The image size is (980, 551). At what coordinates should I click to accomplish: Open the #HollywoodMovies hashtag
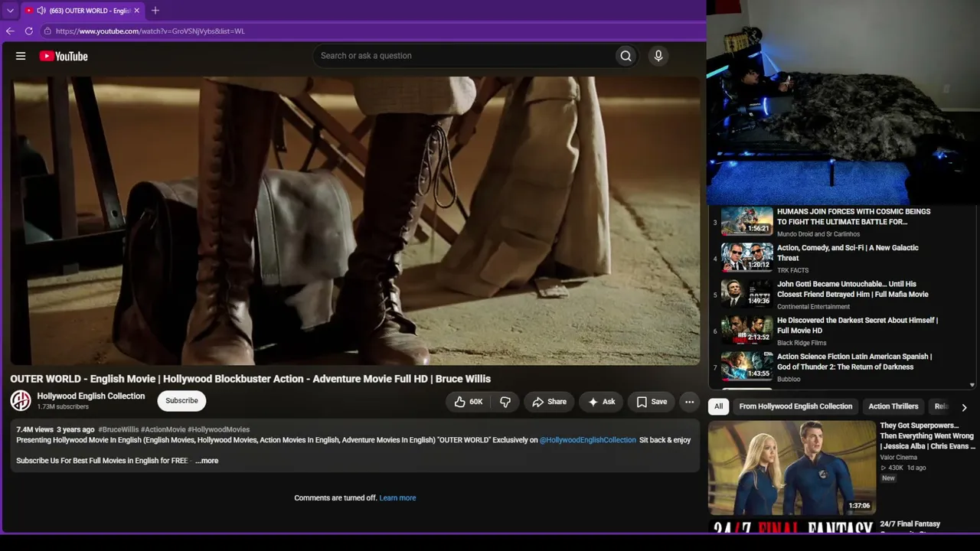(x=219, y=430)
